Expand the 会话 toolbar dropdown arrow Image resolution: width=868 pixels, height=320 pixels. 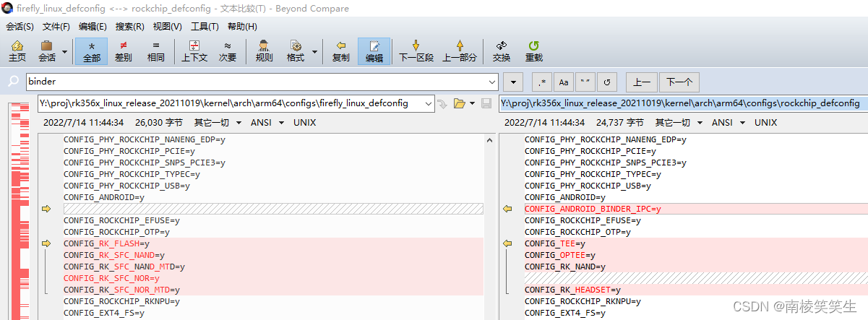pyautogui.click(x=65, y=52)
